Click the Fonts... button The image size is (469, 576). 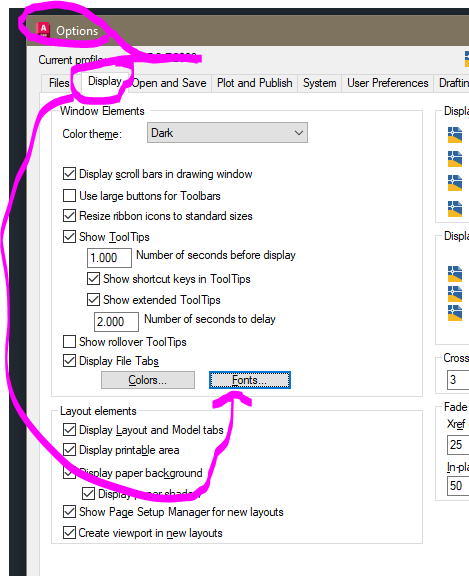tap(250, 380)
